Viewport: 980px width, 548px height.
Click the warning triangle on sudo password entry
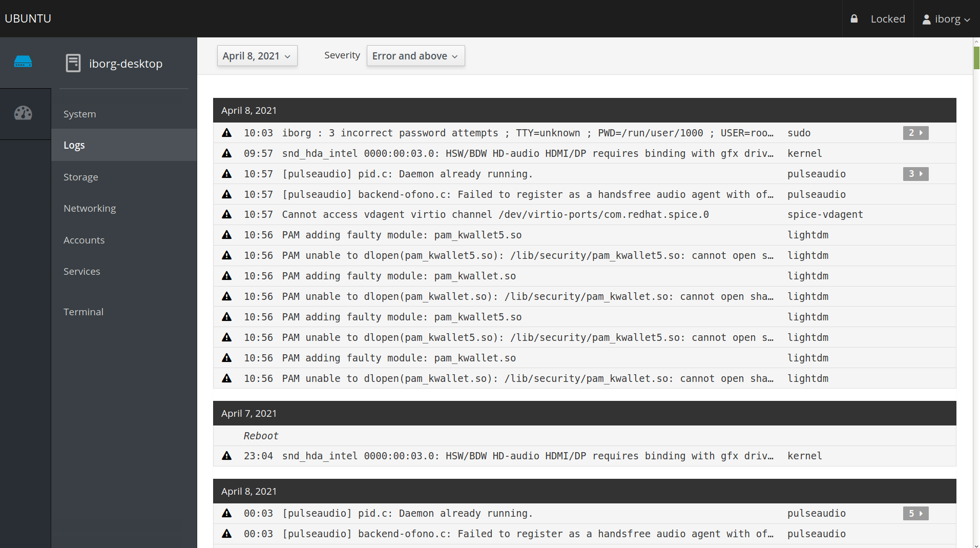[x=226, y=133]
